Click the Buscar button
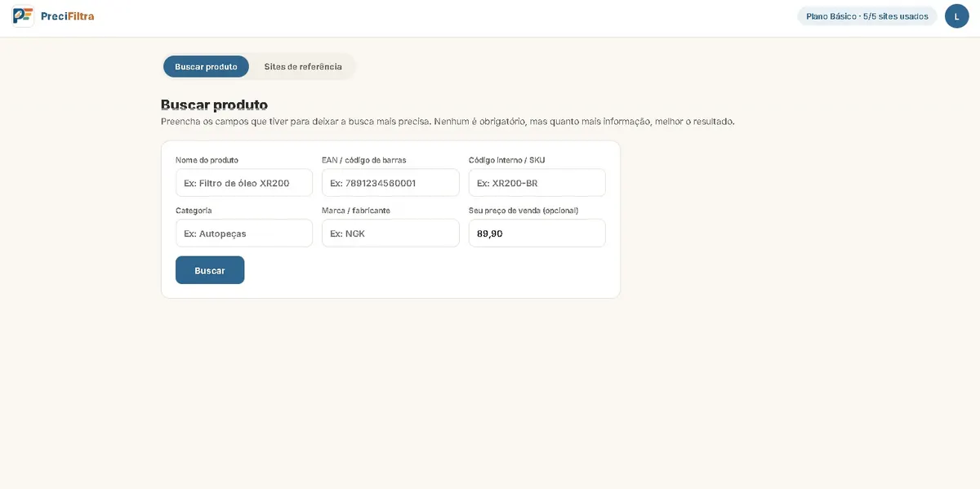The width and height of the screenshot is (980, 489). point(210,270)
